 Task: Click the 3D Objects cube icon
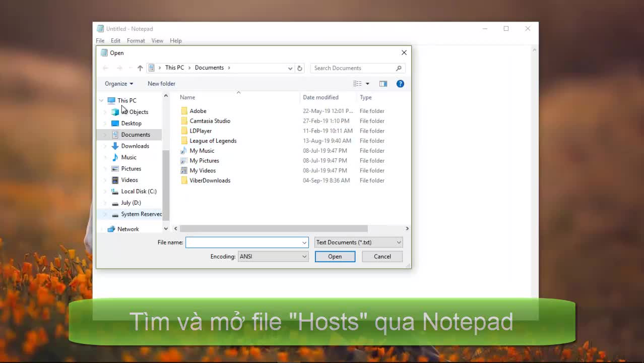click(115, 112)
